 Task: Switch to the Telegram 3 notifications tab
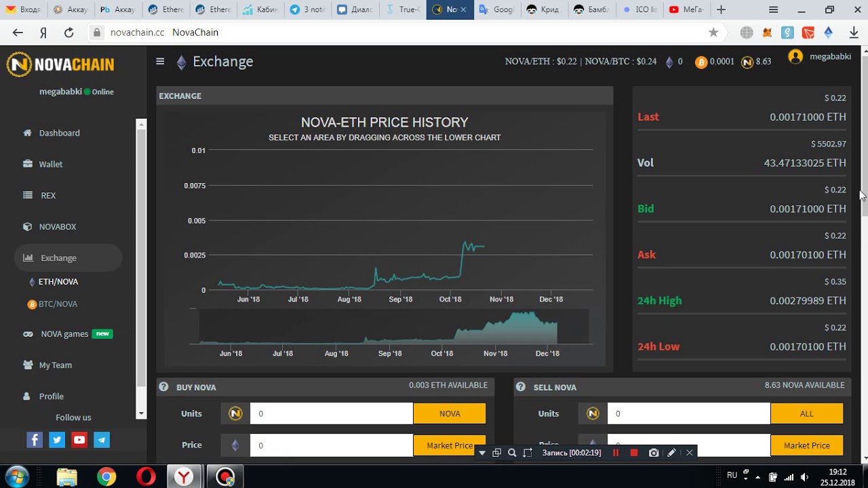308,9
